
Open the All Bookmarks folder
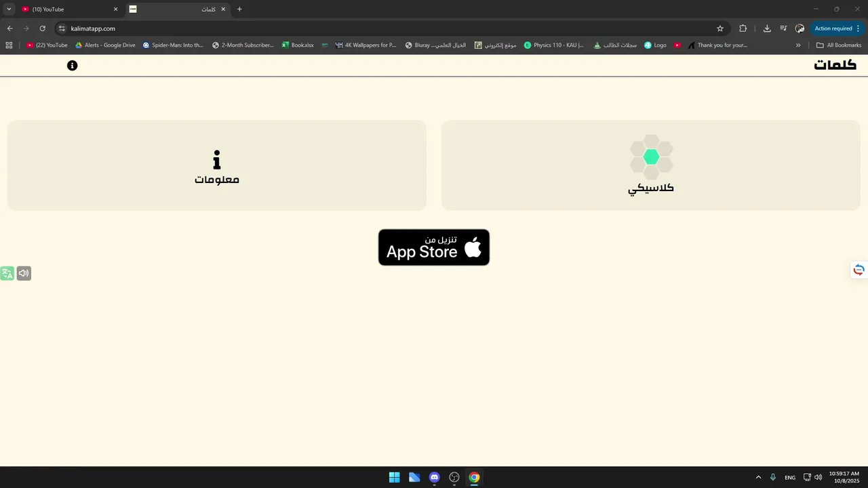point(839,45)
